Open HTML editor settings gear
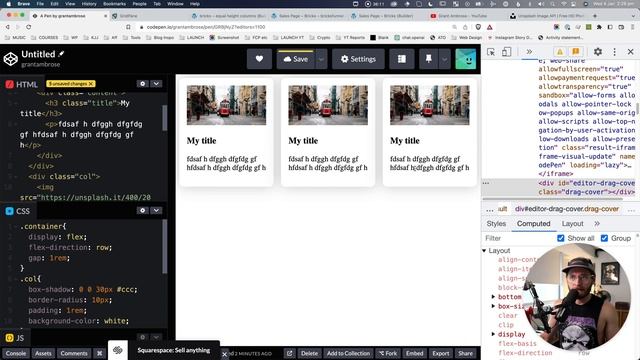Image resolution: width=640 pixels, height=360 pixels. (142, 84)
